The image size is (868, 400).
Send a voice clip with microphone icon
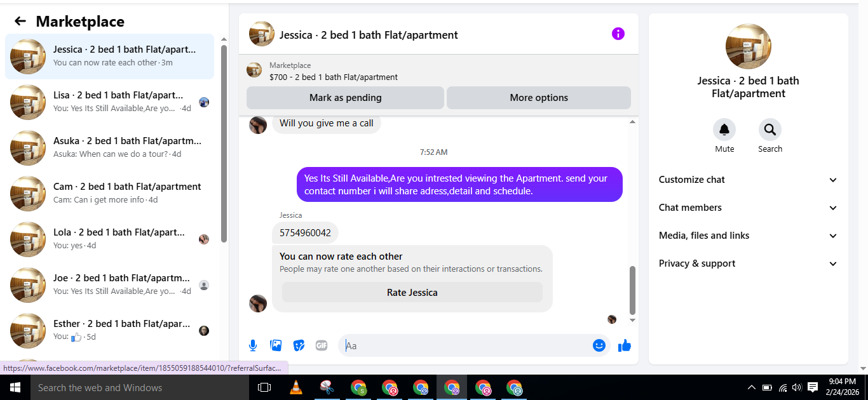253,345
